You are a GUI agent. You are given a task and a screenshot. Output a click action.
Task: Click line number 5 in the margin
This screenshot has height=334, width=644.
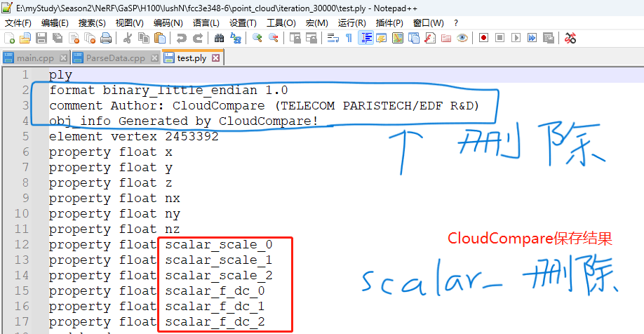point(25,136)
